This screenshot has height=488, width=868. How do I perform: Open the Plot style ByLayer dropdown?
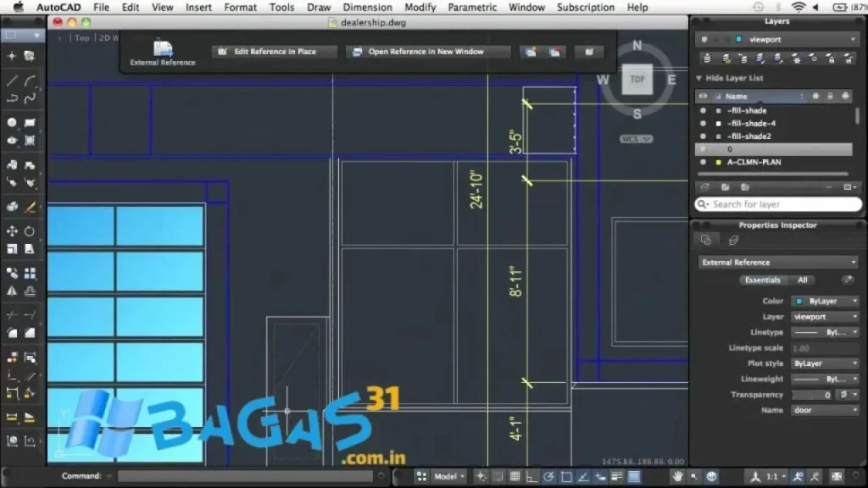pyautogui.click(x=825, y=363)
